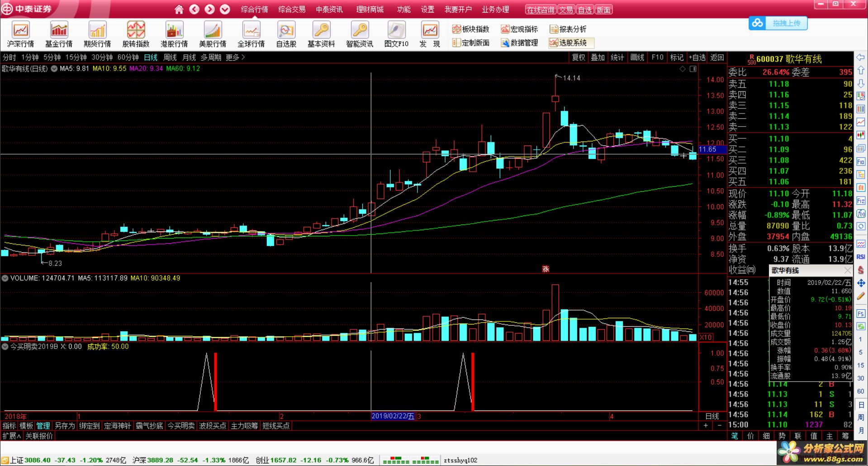Open the 功能 functions menu
This screenshot has height=466, width=868.
pyautogui.click(x=404, y=9)
